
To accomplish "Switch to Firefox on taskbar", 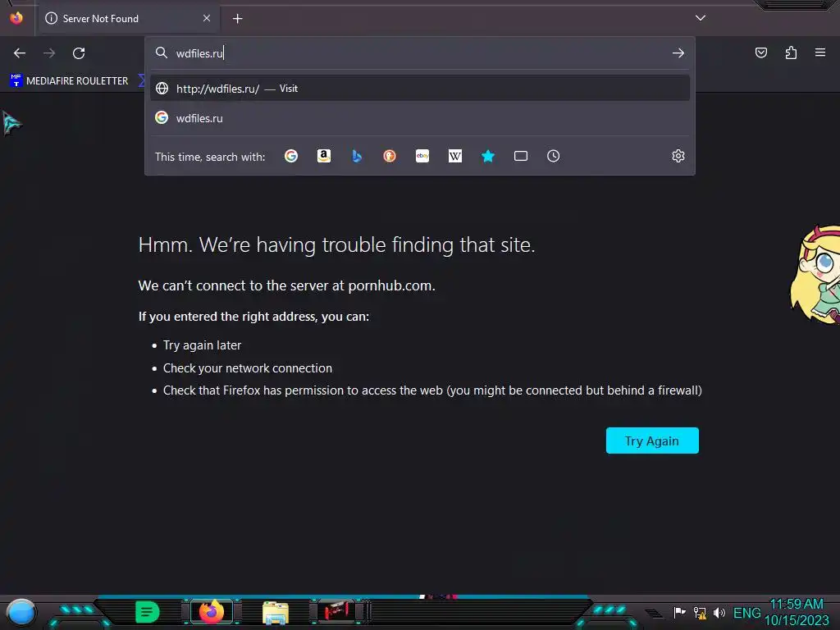I will (x=212, y=611).
